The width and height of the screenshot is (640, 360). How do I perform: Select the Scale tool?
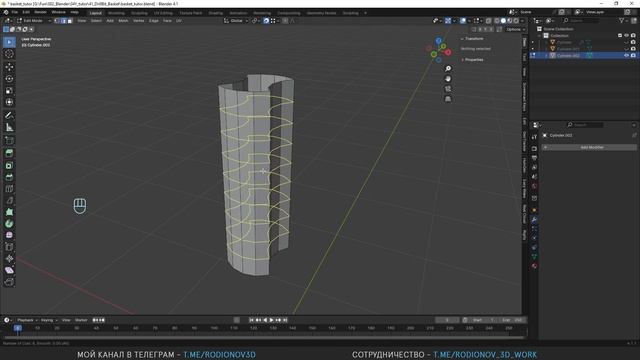coord(9,90)
